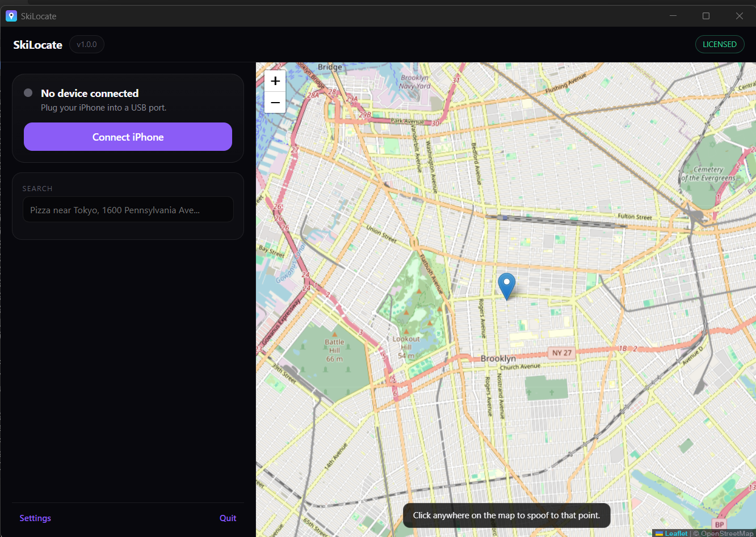Viewport: 756px width, 537px height.
Task: Click the Connect iPhone button
Action: (128, 137)
